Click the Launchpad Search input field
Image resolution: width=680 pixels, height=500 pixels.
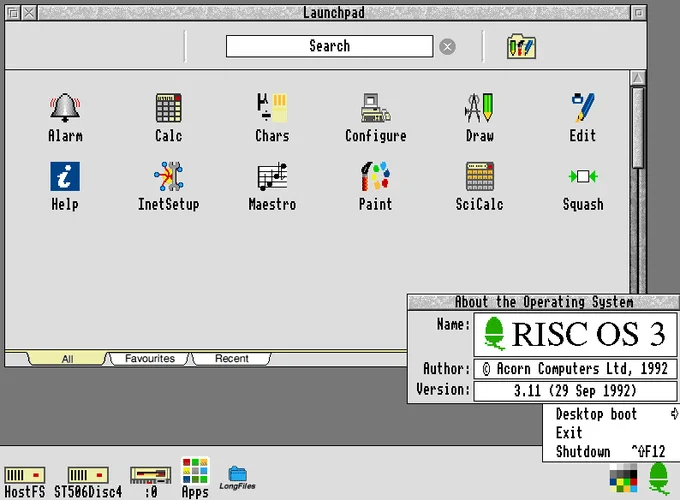tap(329, 46)
